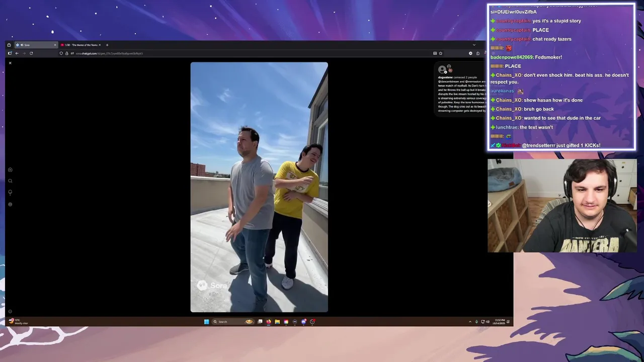
Task: Open the extensions button in the browser toolbar
Action: tap(478, 53)
